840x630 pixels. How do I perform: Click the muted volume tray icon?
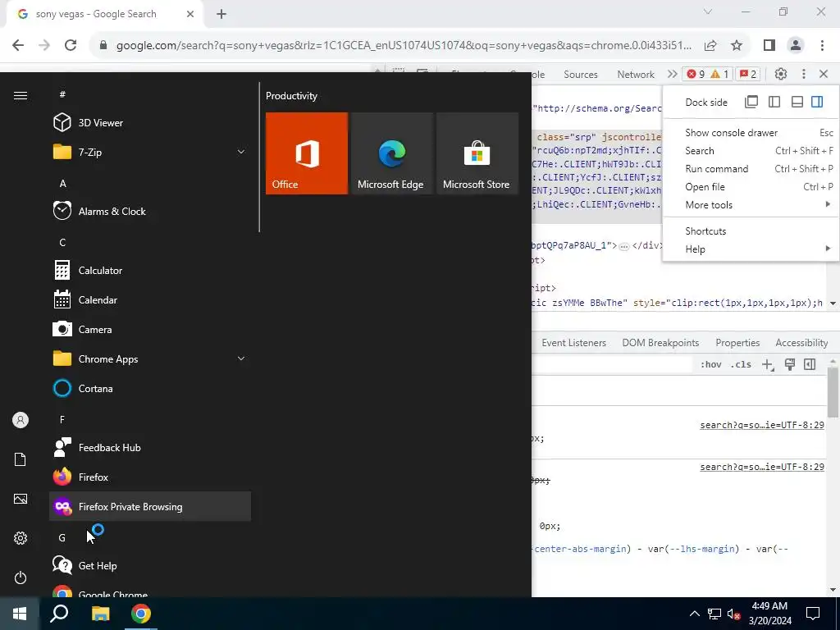click(x=734, y=614)
